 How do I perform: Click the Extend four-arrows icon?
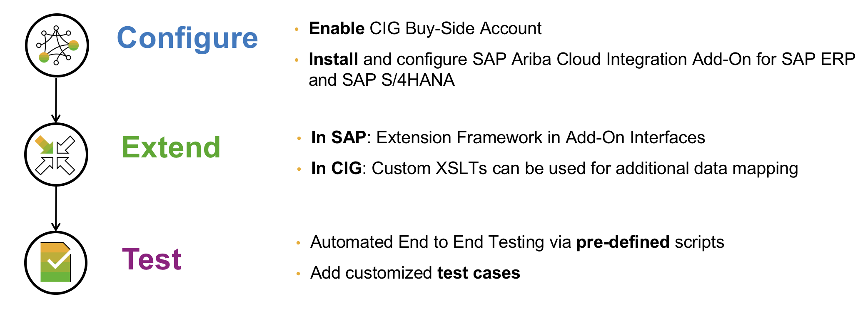tap(56, 154)
